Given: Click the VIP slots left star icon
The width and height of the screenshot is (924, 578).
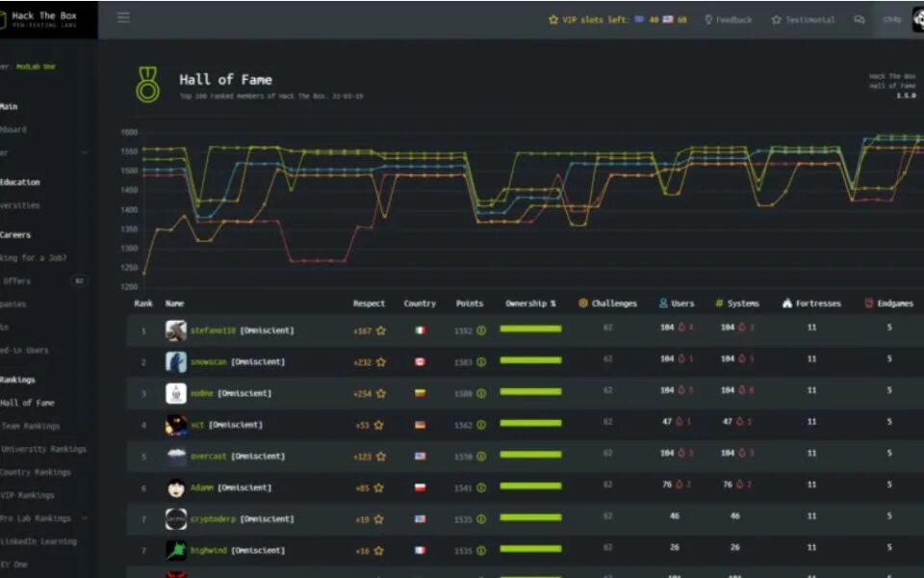Looking at the screenshot, I should (553, 19).
